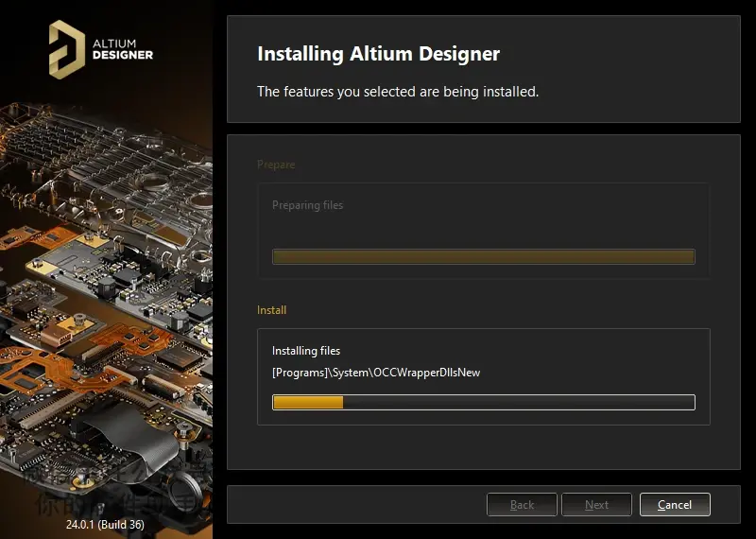Click the features being installed subtitle
Viewport: 756px width, 539px height.
tap(398, 91)
